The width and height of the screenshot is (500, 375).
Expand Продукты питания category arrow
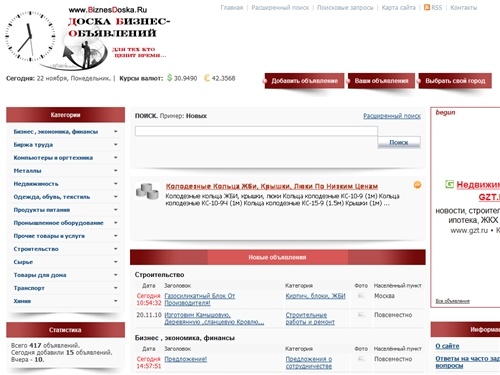tap(115, 210)
